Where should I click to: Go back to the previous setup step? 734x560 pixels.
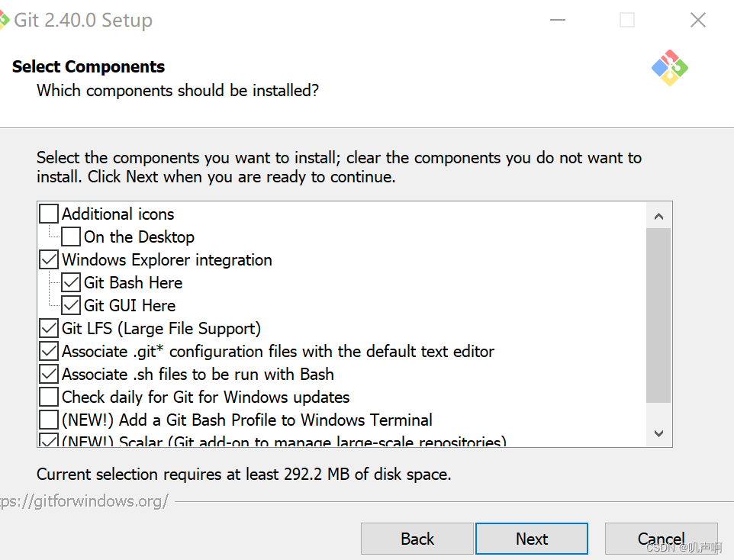click(417, 539)
